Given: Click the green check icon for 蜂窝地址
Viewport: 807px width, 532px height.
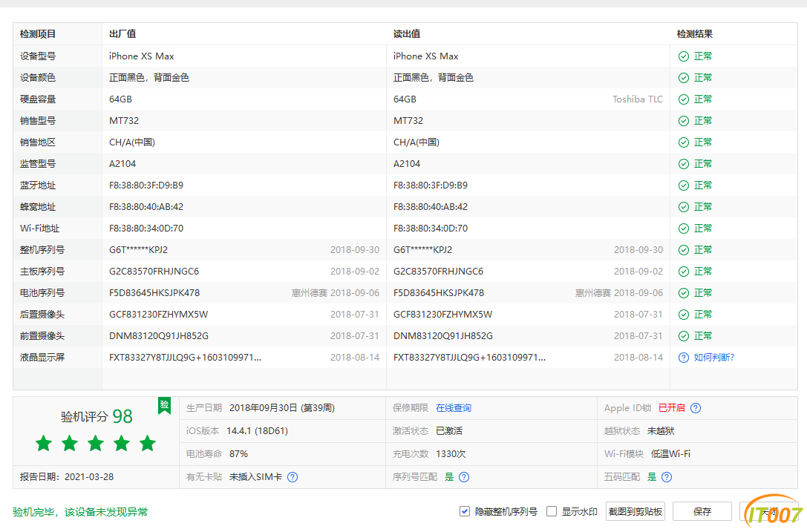Looking at the screenshot, I should click(684, 207).
